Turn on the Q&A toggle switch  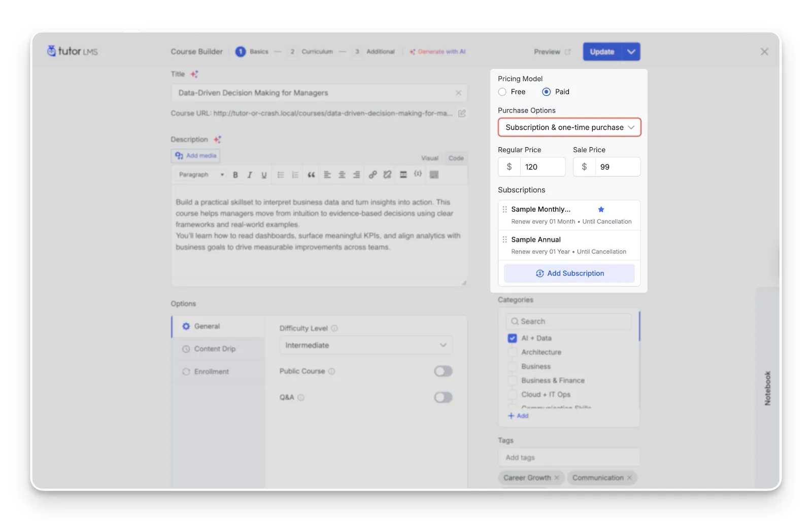pyautogui.click(x=443, y=397)
